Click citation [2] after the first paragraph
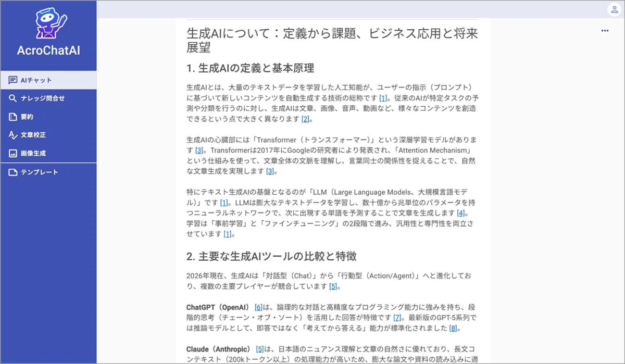Screen dimensions: 625x364 304,119
